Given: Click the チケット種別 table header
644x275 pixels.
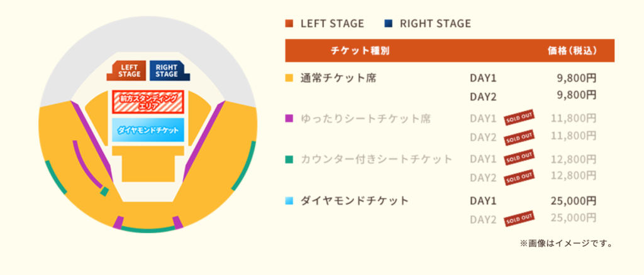Looking at the screenshot, I should pos(360,51).
